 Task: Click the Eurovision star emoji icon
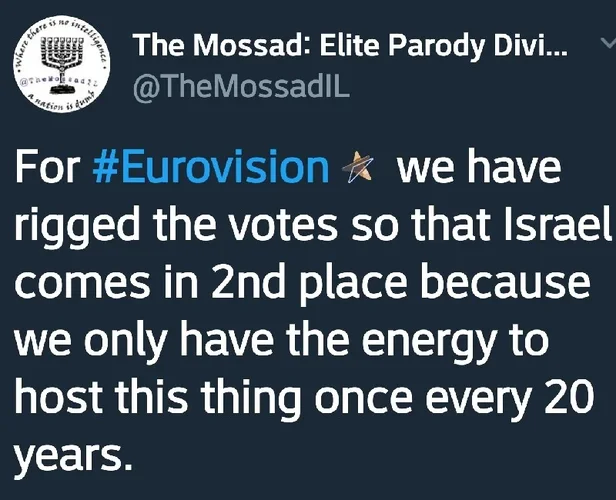357,169
